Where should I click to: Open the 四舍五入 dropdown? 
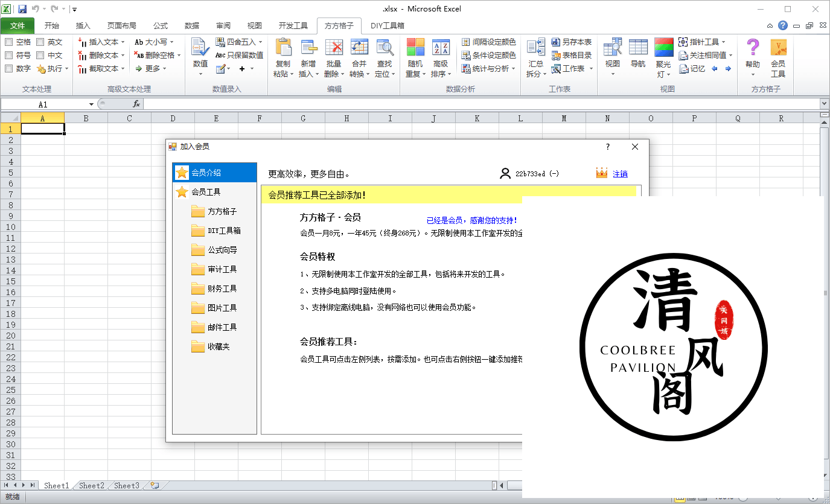[x=239, y=42]
